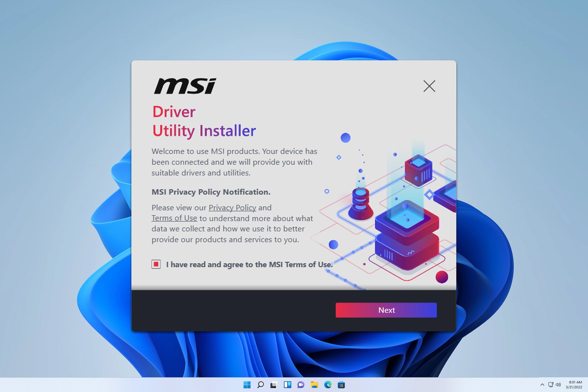Toggle the MSI Terms of Use checkbox
This screenshot has height=392, width=588.
(x=156, y=264)
